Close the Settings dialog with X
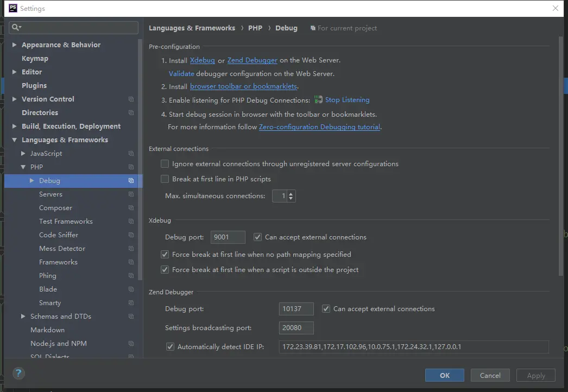This screenshot has width=568, height=392. 556,8
